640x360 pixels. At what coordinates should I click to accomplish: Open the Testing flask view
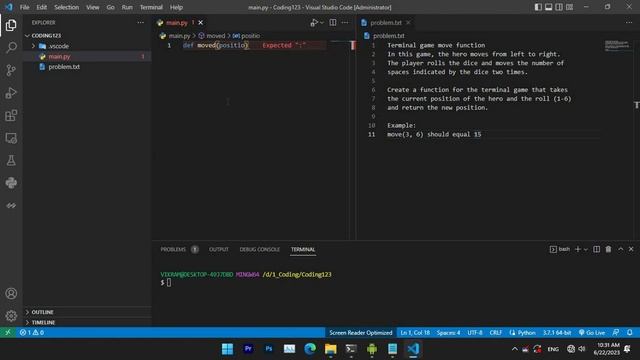11,160
